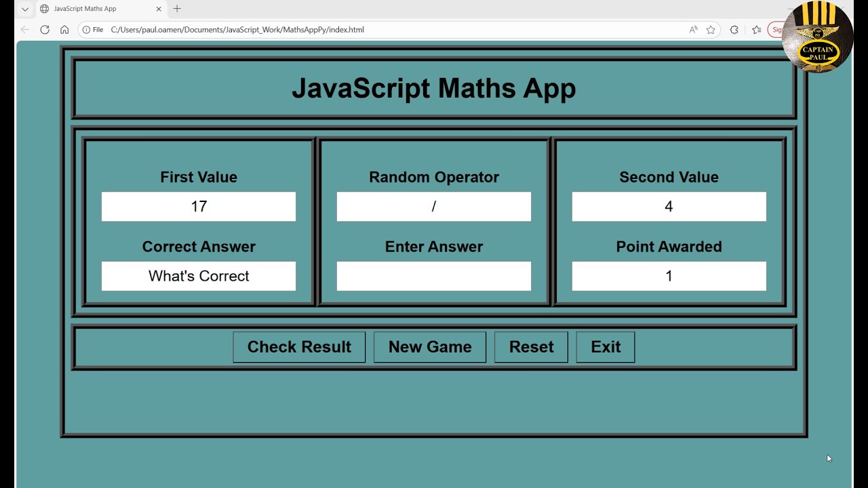Screen dimensions: 868x488
Task: Reload the page with browser refresh icon
Action: pos(45,30)
